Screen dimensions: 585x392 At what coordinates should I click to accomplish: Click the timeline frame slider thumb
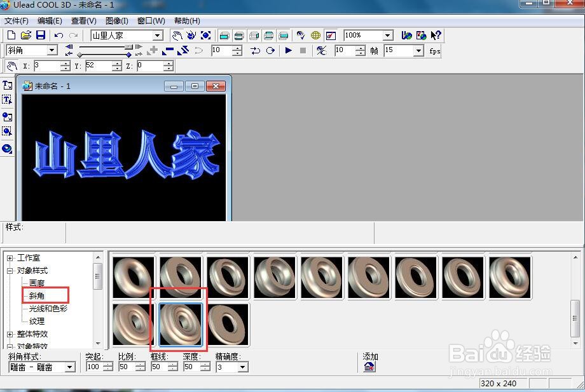(128, 47)
